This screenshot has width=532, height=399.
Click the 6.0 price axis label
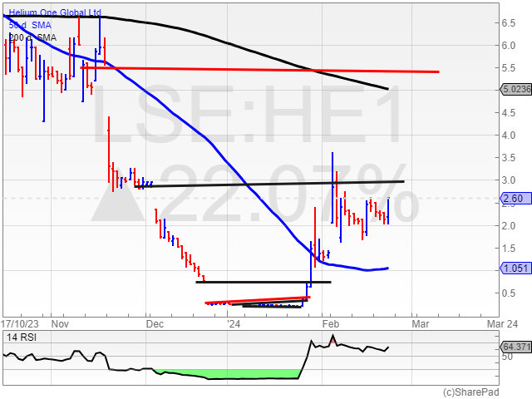click(x=509, y=46)
